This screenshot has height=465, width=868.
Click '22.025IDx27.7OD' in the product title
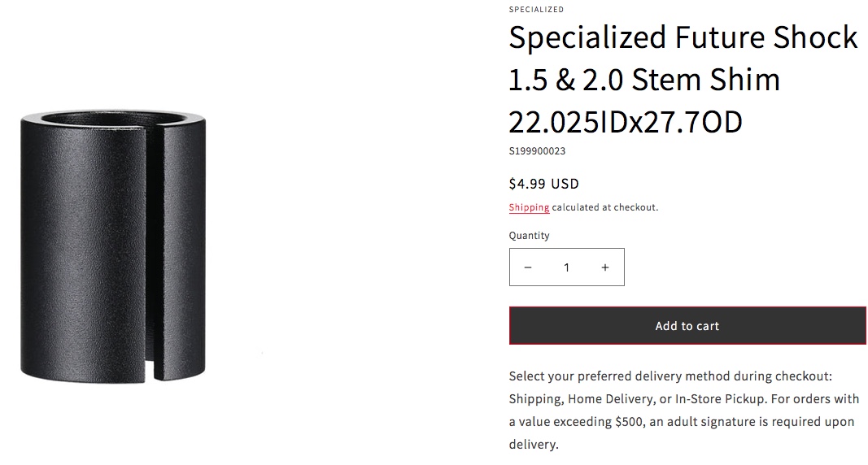click(626, 123)
